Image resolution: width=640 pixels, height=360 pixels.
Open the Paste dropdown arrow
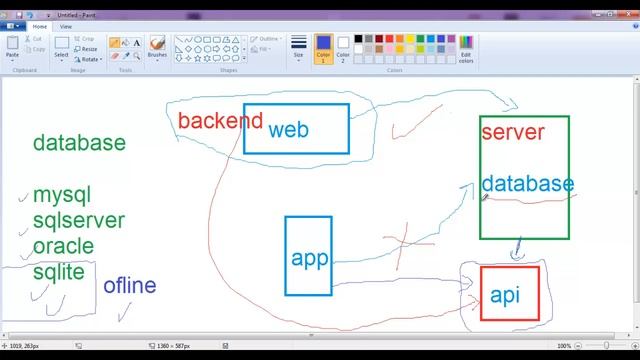tap(12, 60)
